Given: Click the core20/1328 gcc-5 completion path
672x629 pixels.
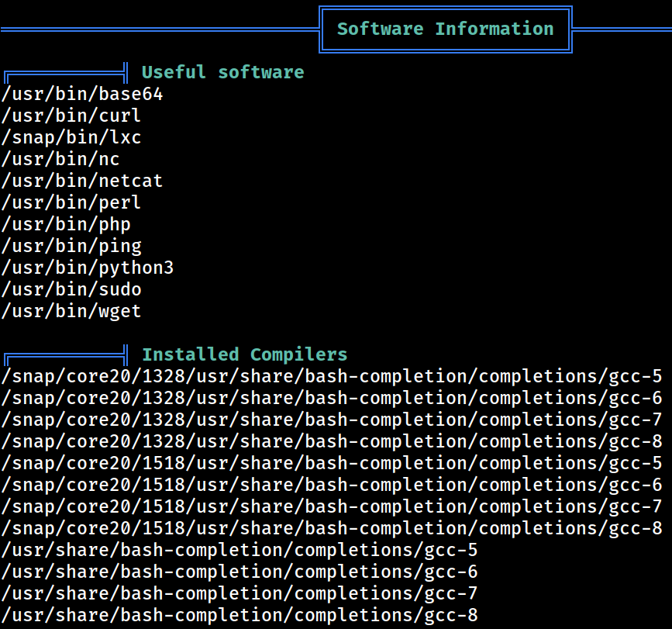Looking at the screenshot, I should (332, 376).
